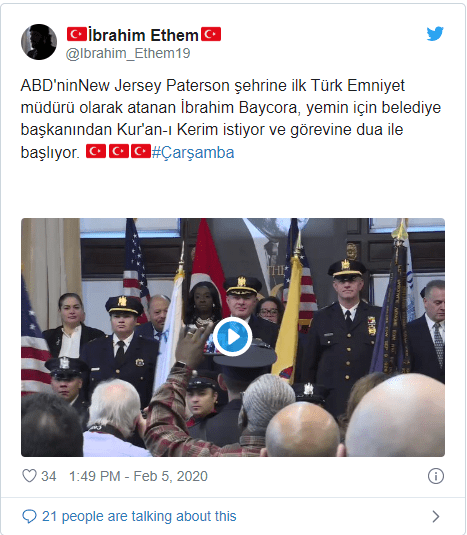Screen dimensions: 467x535
Task: Click the middle flag emoji in tweet text
Action: coord(119,151)
